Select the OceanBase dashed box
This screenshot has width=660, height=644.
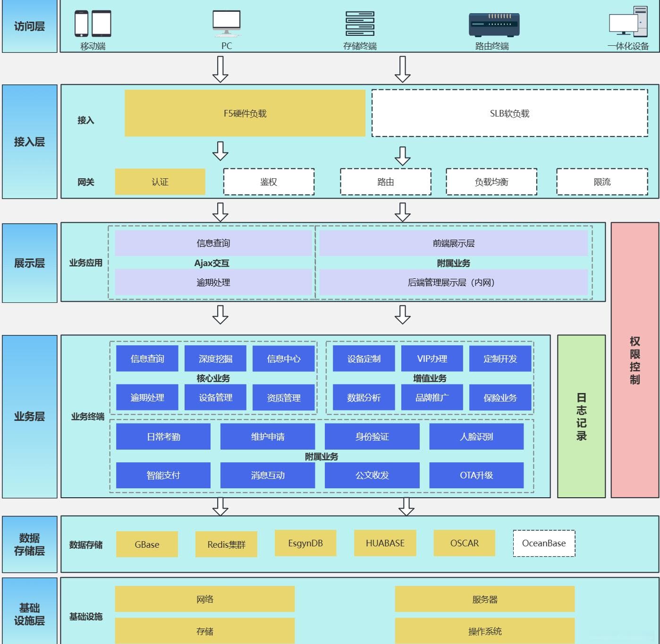click(x=544, y=543)
